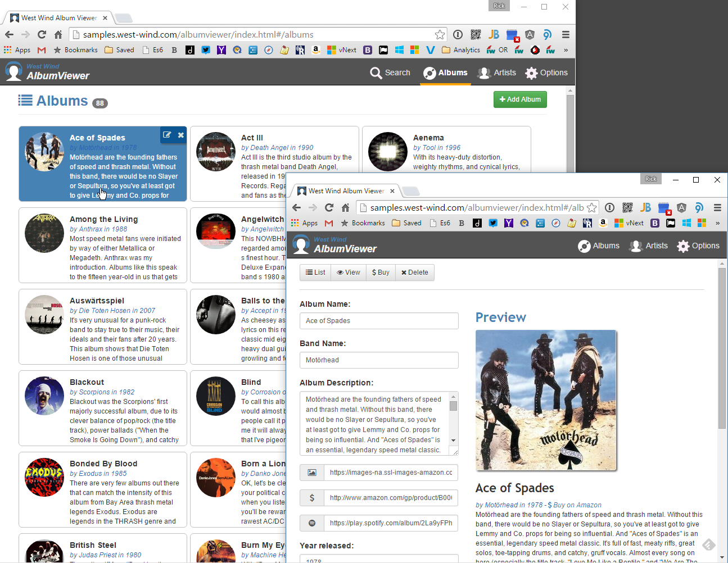
Task: Open Analytics bookmarks folder
Action: click(461, 50)
